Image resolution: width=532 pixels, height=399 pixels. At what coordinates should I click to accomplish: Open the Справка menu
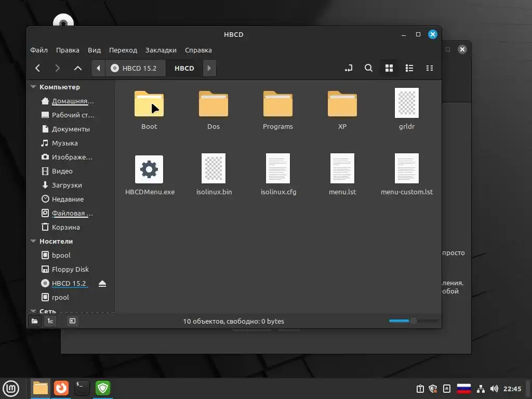point(198,50)
